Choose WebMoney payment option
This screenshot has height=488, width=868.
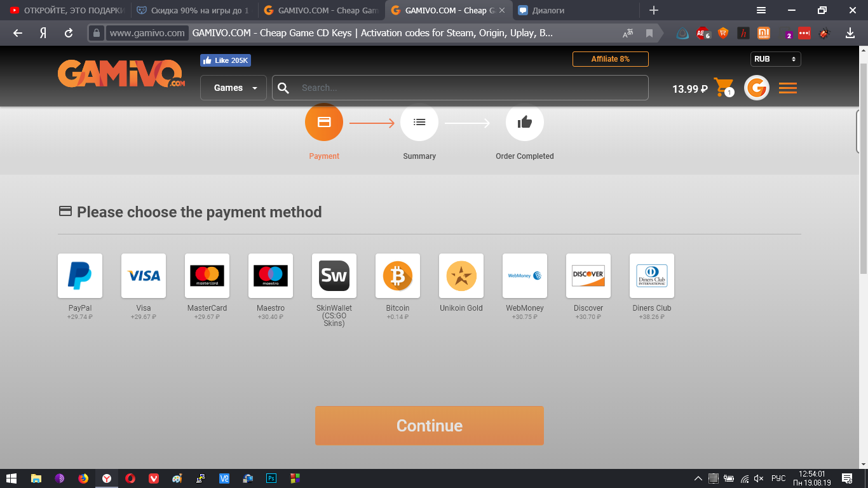[525, 276]
